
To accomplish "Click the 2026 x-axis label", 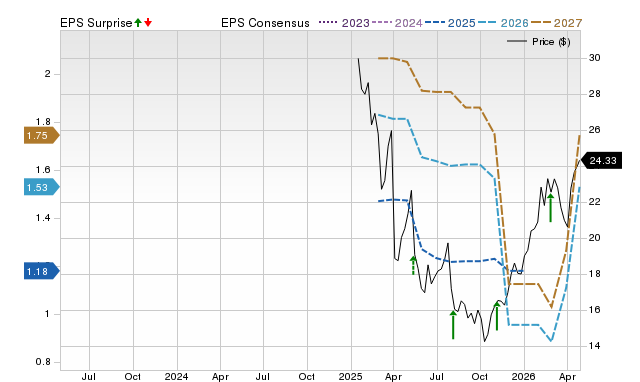I will point(524,376).
